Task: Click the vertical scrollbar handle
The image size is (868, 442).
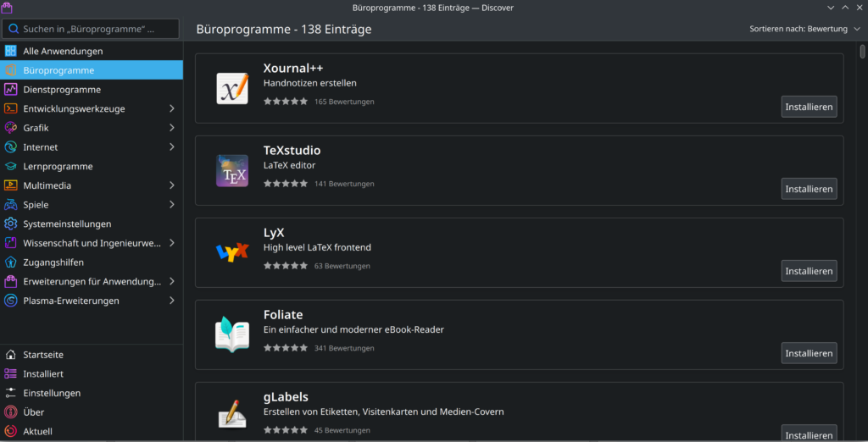Action: point(862,52)
